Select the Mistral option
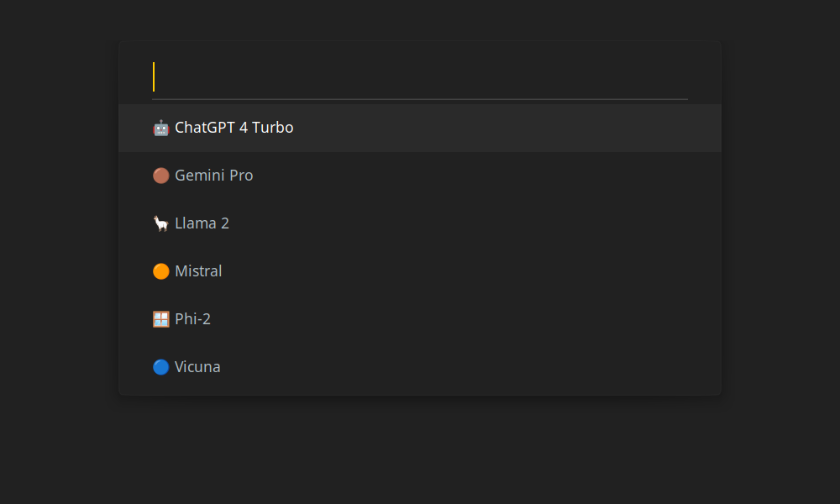This screenshot has width=840, height=504. 198,271
